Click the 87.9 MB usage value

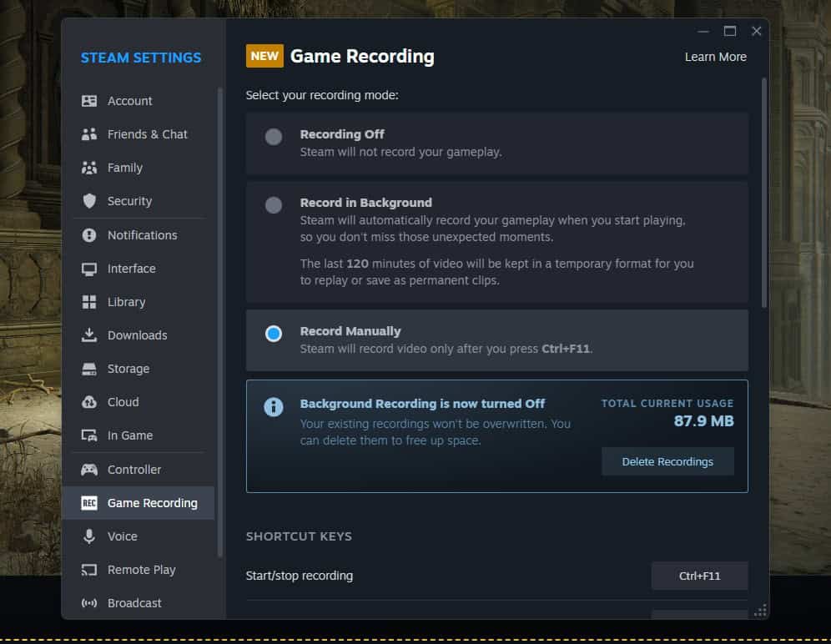click(x=704, y=421)
